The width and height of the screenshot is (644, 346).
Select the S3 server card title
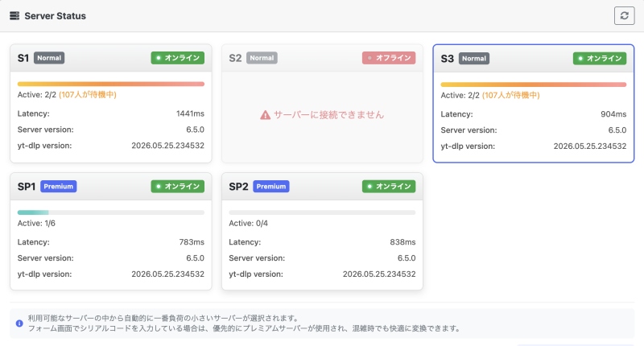coord(448,59)
